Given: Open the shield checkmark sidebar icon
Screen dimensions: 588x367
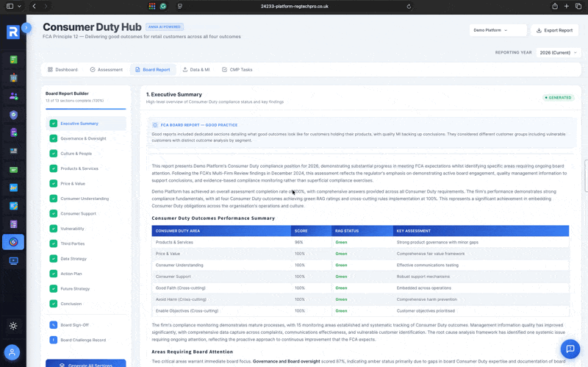Looking at the screenshot, I should [13, 115].
